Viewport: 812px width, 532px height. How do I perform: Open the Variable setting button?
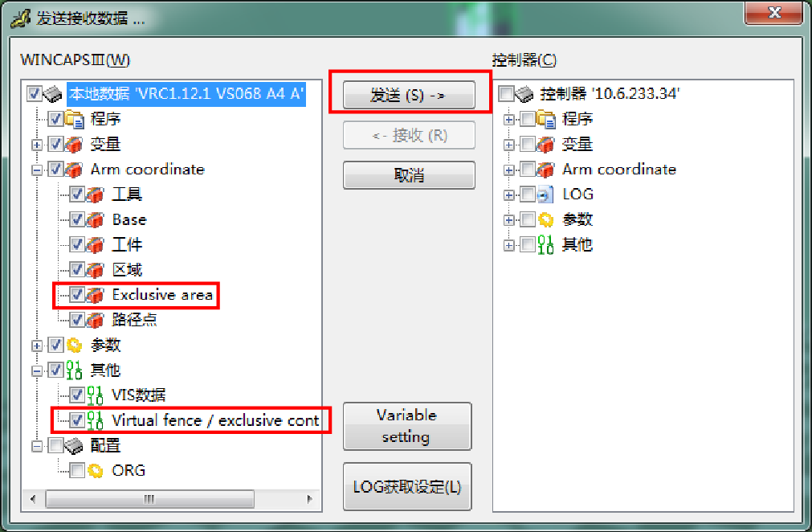[407, 426]
